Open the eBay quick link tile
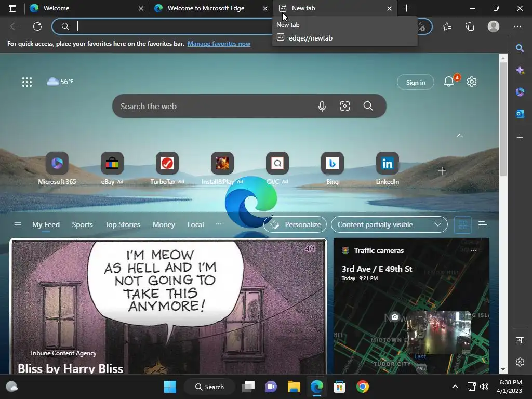532x399 pixels. point(112,169)
